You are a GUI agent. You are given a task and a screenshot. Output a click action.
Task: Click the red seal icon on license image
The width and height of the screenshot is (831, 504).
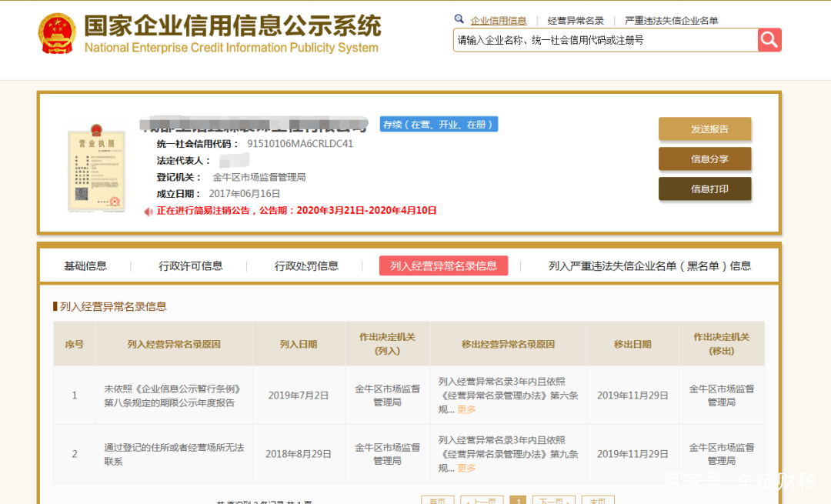[115, 202]
